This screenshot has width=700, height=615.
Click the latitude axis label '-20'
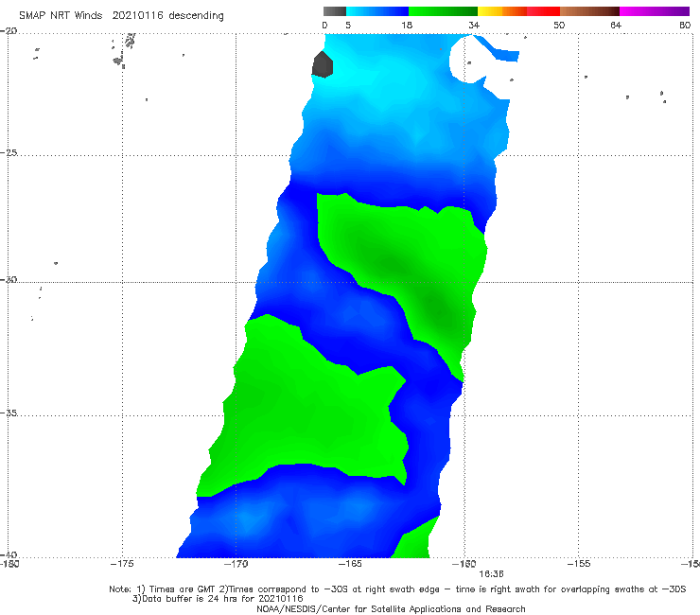pyautogui.click(x=9, y=31)
